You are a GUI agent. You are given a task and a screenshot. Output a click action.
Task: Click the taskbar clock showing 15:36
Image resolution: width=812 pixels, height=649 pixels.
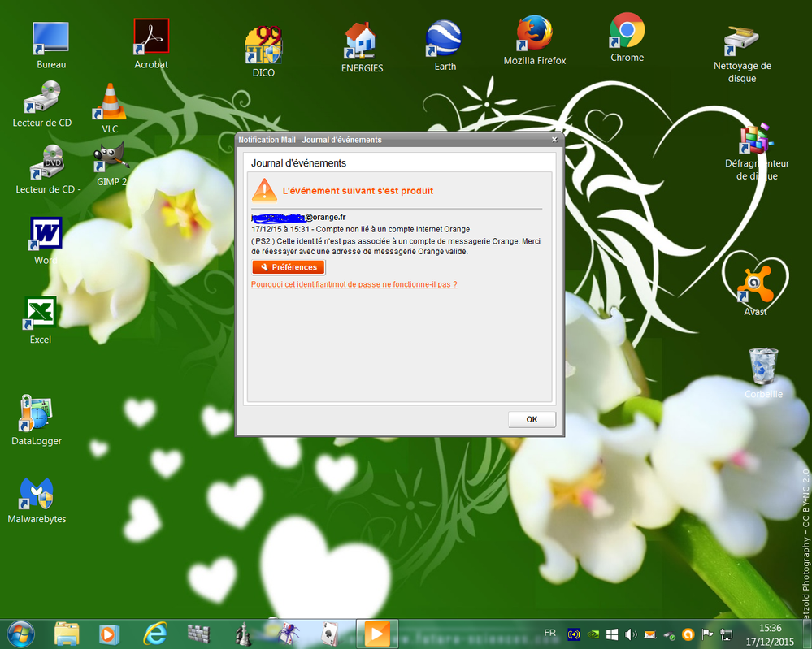[769, 634]
